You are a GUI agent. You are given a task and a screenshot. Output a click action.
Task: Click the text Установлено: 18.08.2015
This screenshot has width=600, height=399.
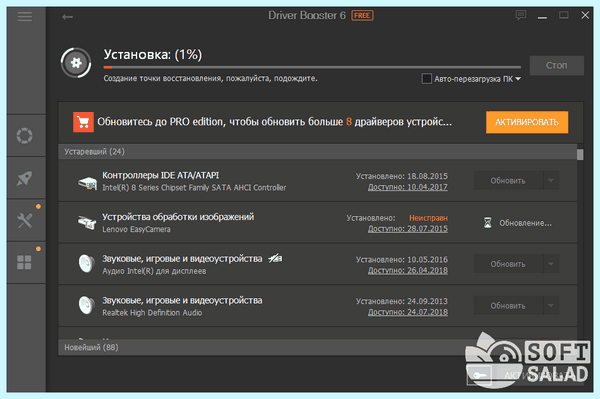pos(402,176)
